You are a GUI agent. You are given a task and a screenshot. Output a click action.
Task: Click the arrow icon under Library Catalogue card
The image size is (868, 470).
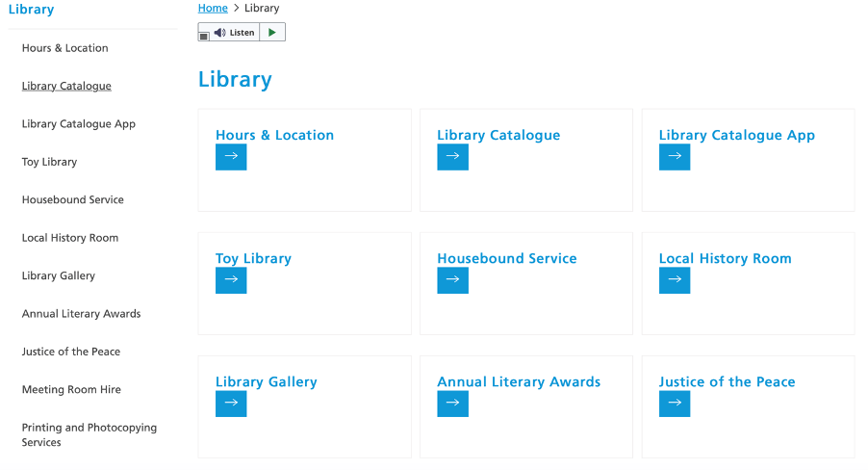pos(453,157)
